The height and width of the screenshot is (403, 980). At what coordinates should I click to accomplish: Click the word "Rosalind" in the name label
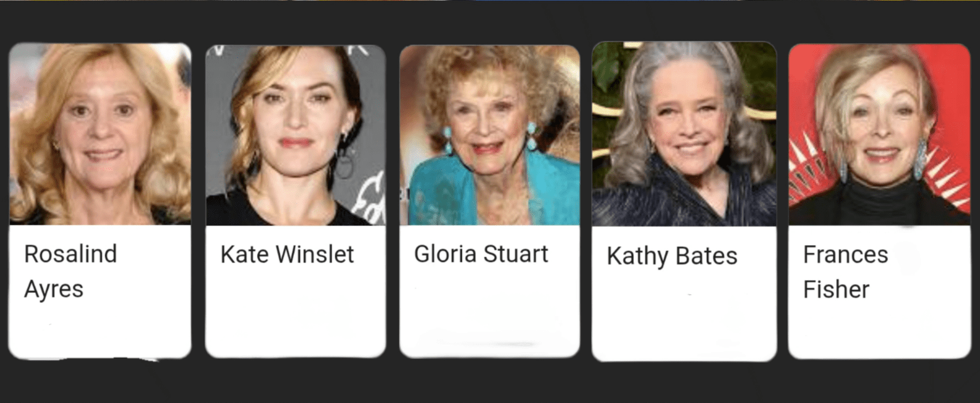[70, 254]
